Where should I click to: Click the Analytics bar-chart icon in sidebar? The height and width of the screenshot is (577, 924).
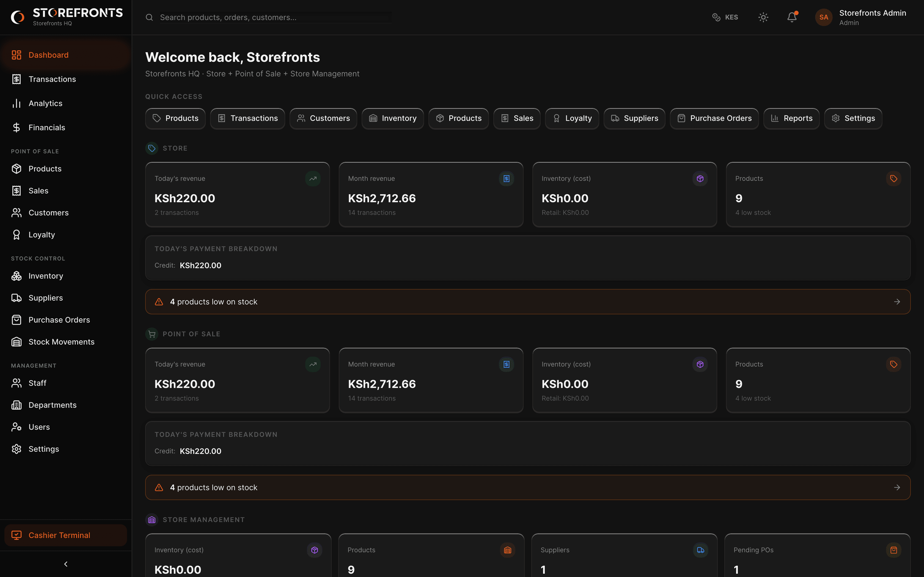coord(17,103)
